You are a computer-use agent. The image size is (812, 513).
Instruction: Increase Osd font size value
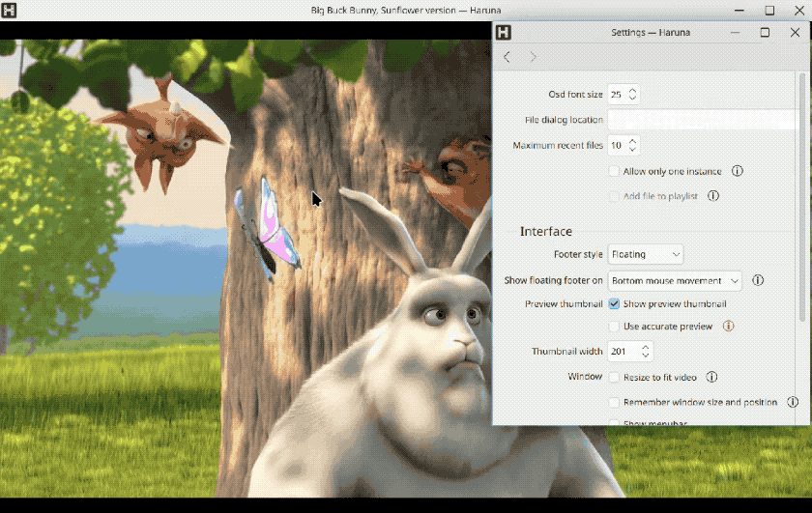coord(632,91)
